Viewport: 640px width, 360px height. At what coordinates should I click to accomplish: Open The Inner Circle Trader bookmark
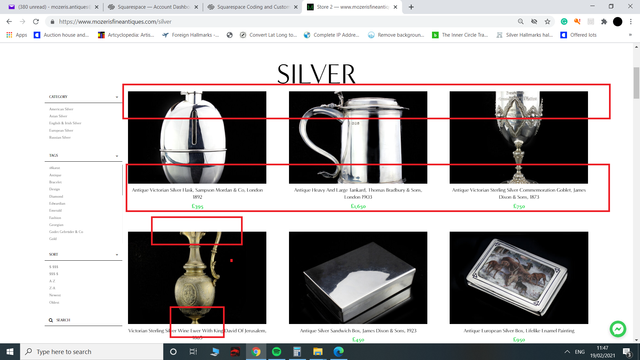(460, 35)
